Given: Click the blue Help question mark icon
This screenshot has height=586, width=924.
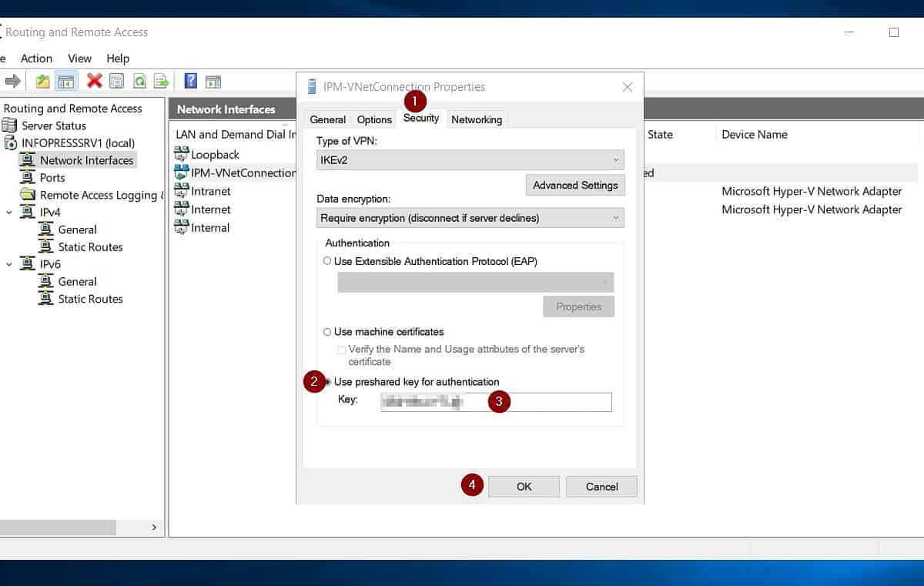Looking at the screenshot, I should point(190,81).
